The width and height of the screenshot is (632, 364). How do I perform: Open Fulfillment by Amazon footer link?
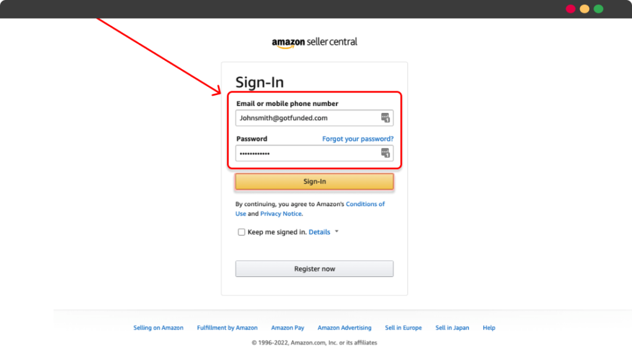(x=227, y=328)
